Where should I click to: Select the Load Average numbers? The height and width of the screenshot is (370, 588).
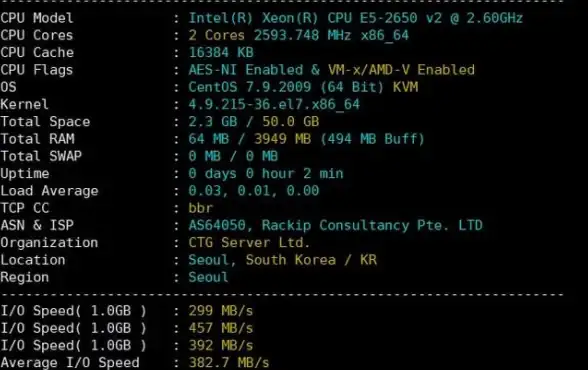pyautogui.click(x=254, y=191)
